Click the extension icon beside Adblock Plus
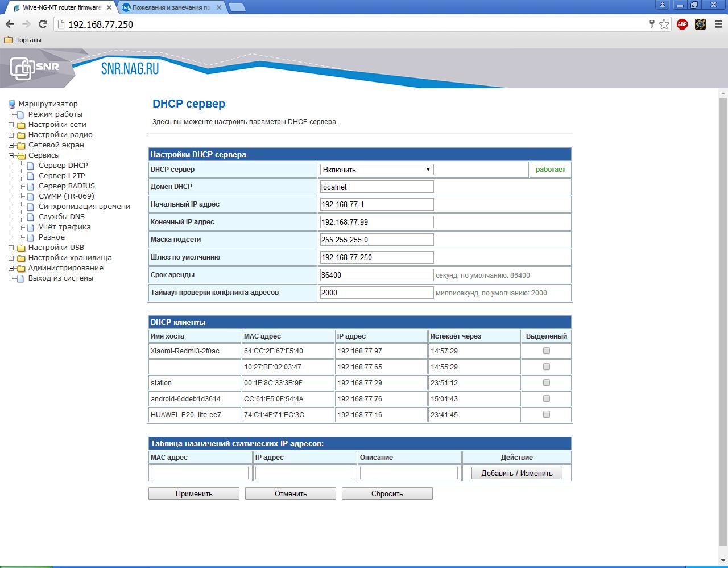728x568 pixels. click(x=700, y=24)
